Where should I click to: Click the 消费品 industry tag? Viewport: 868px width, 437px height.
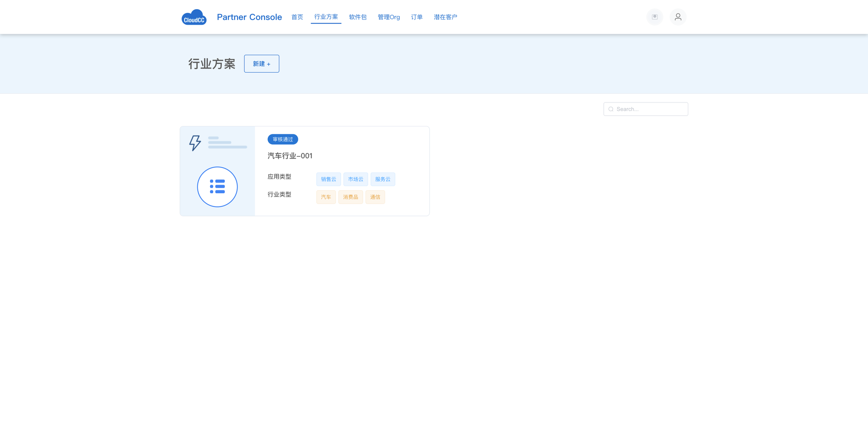pyautogui.click(x=350, y=197)
